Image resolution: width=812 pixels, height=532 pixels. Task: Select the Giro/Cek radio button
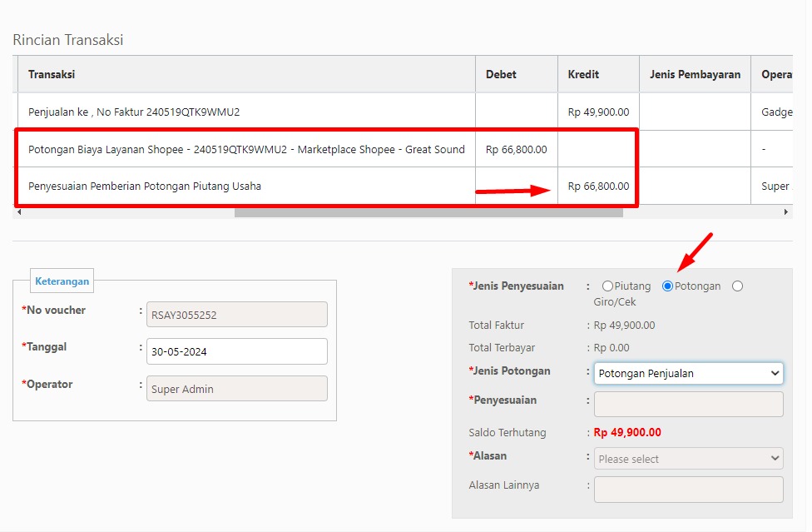click(x=737, y=286)
